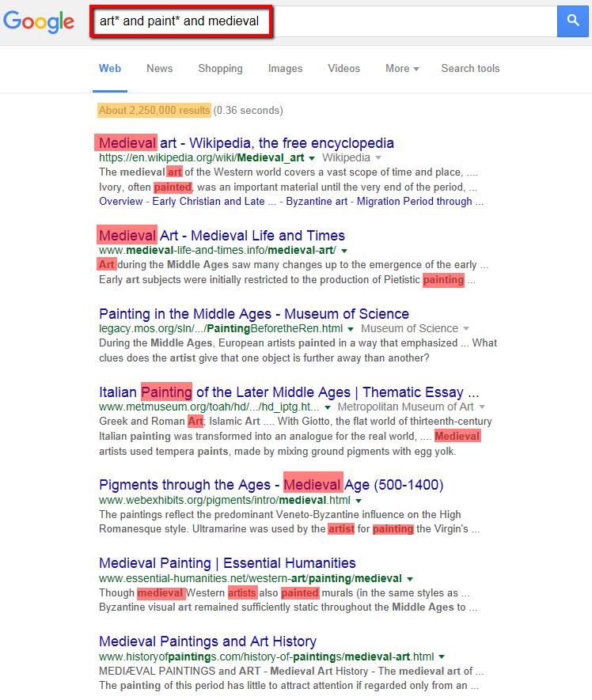Open Migration Period through sitelink
The width and height of the screenshot is (592, 700).
click(419, 202)
